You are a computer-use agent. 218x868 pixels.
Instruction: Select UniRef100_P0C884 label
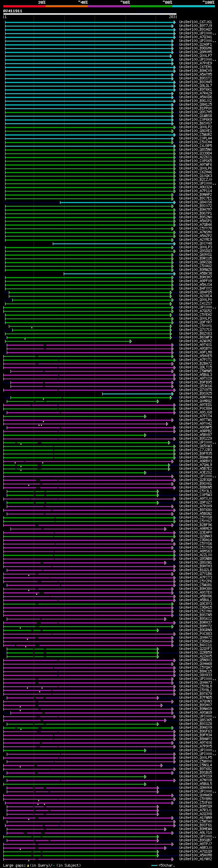196,409
